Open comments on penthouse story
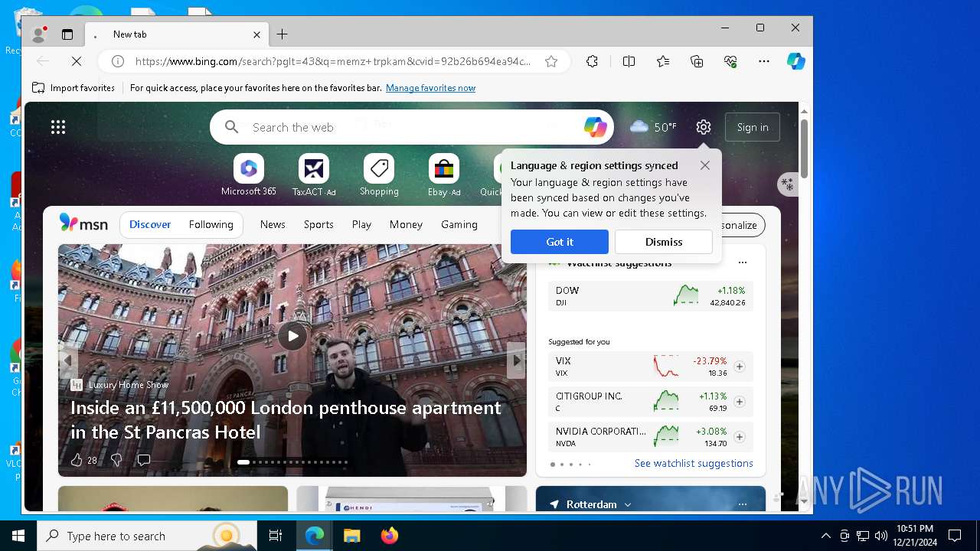 (x=143, y=460)
